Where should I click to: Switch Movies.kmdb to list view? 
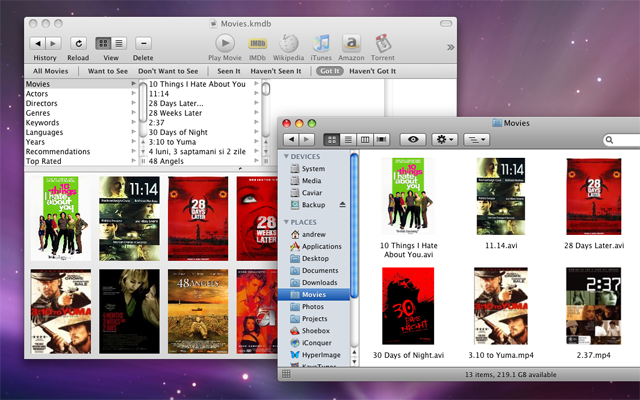pyautogui.click(x=119, y=43)
